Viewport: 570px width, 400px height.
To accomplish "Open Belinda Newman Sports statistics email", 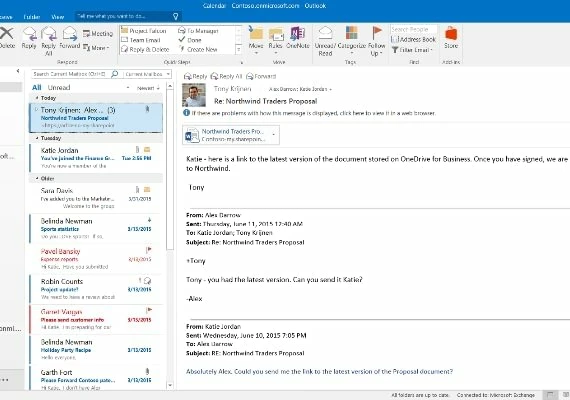I will point(96,228).
